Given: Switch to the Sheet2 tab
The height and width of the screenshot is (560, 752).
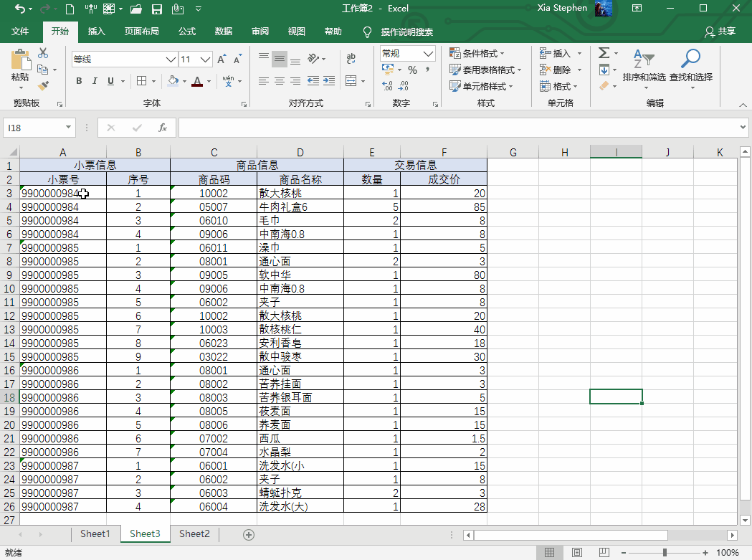Looking at the screenshot, I should [x=194, y=534].
